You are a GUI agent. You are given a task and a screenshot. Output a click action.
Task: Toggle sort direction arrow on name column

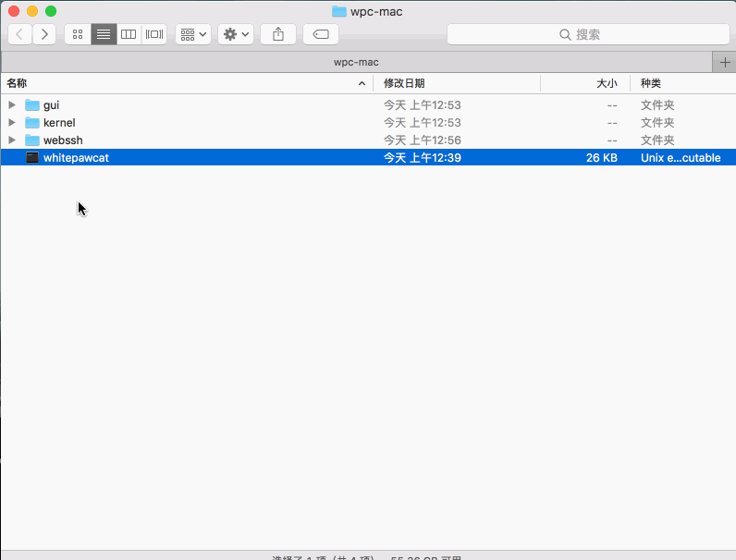[x=362, y=83]
